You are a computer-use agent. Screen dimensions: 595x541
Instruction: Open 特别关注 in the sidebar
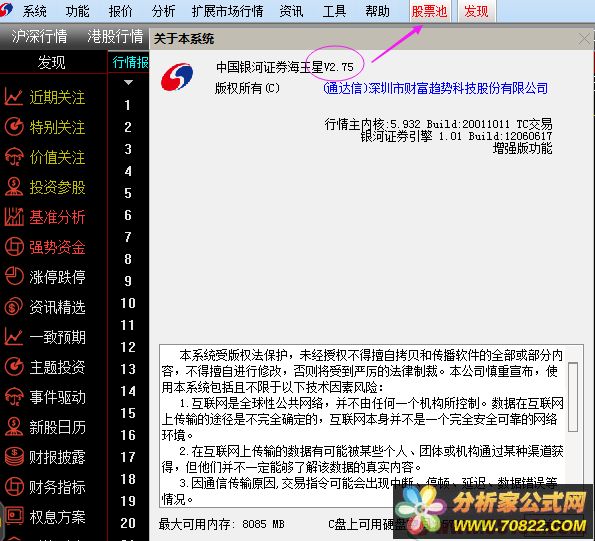coord(57,127)
